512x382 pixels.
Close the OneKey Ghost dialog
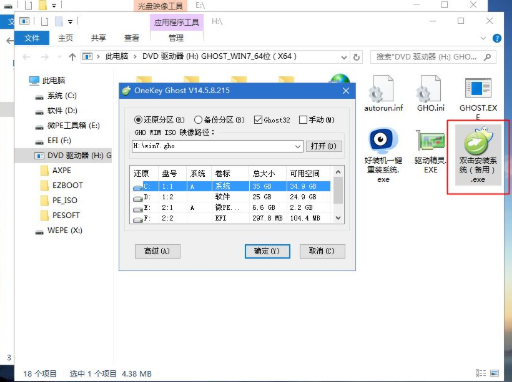click(346, 91)
